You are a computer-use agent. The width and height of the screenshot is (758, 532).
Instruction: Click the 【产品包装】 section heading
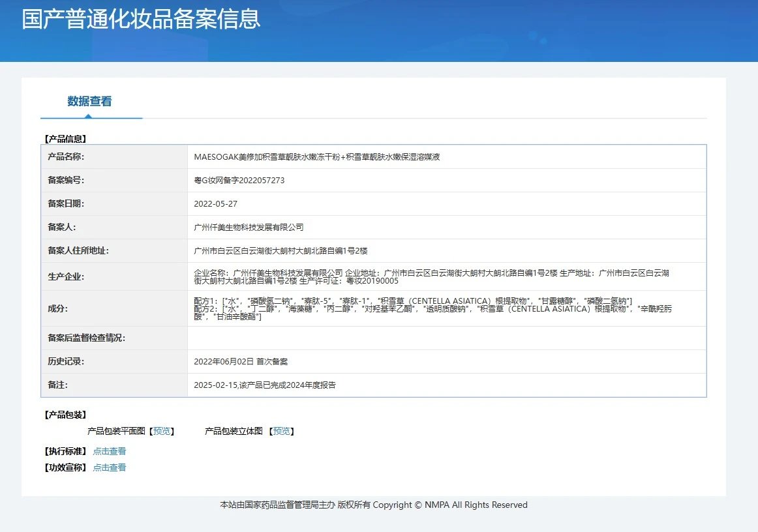click(x=65, y=415)
